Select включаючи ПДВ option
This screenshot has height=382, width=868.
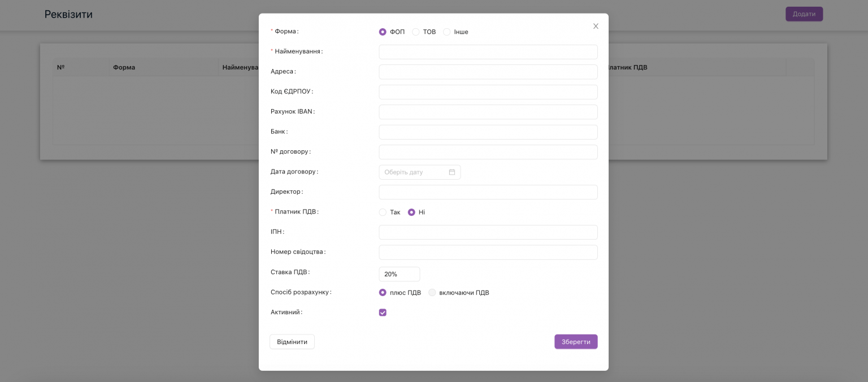432,293
